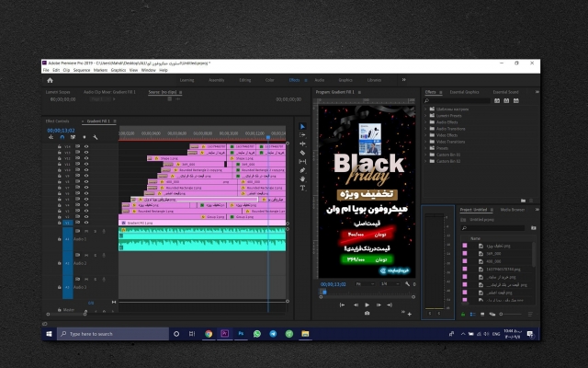Viewport: 588px width, 368px height.
Task: Go to Out point in Program monitor
Action: tap(390, 305)
